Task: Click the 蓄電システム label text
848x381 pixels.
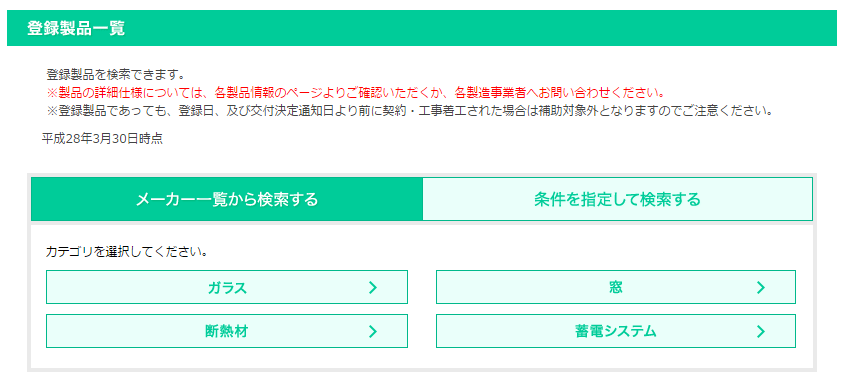Action: (616, 331)
